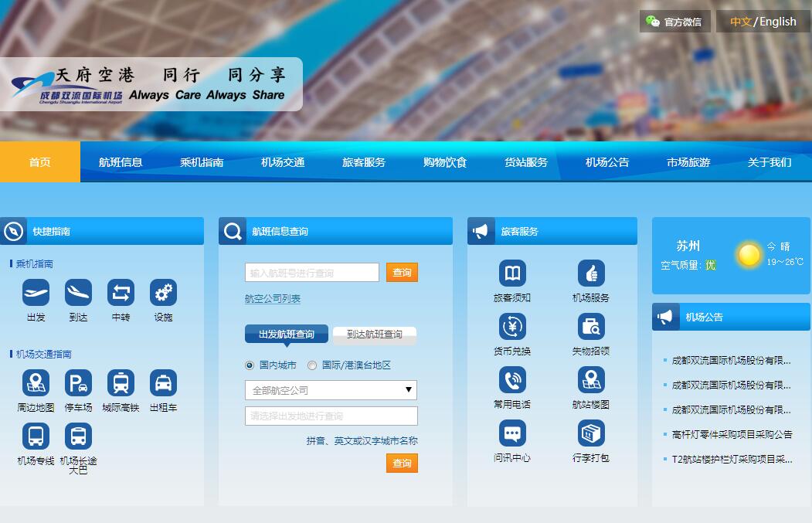
Task: Open the 行李打包 luggage packing icon
Action: (591, 433)
